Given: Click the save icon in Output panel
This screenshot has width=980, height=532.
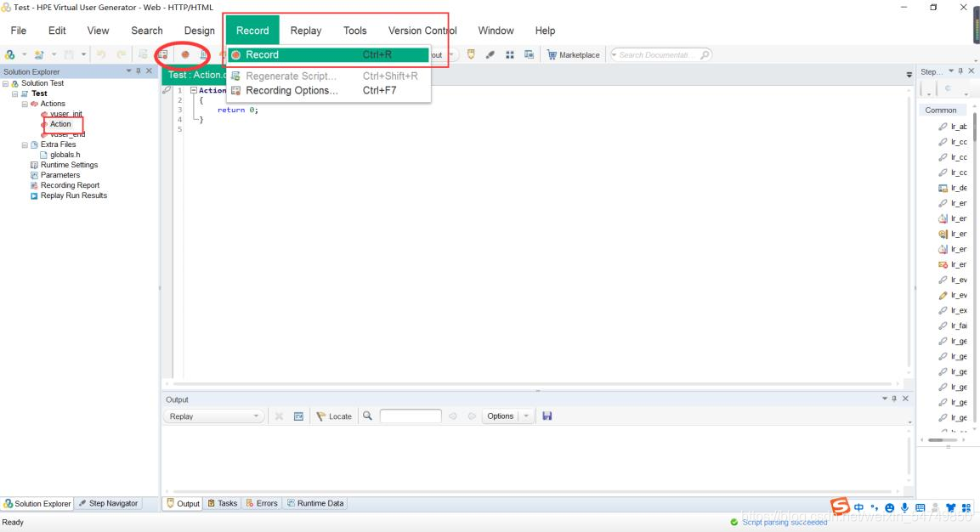Looking at the screenshot, I should pyautogui.click(x=547, y=416).
